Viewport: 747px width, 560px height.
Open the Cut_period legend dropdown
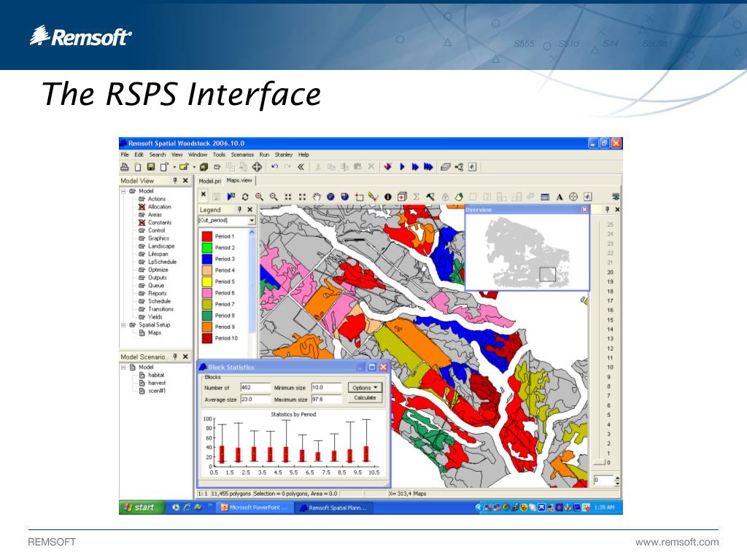coord(251,220)
